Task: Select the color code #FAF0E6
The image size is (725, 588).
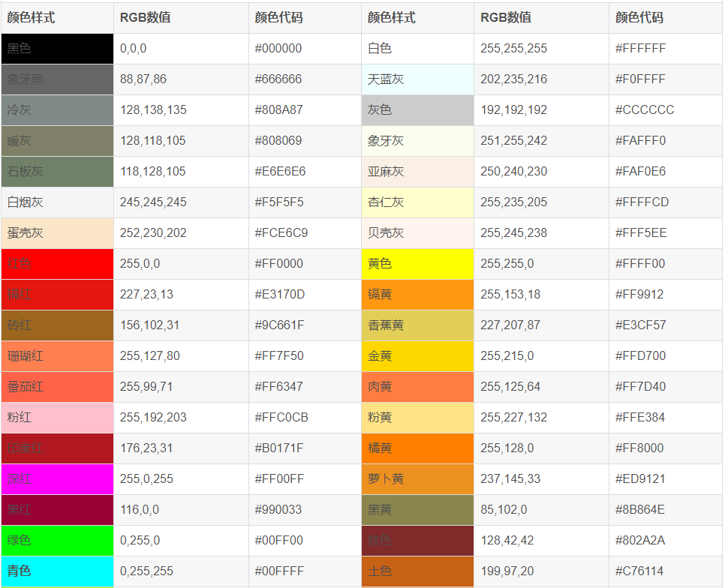Action: [640, 172]
